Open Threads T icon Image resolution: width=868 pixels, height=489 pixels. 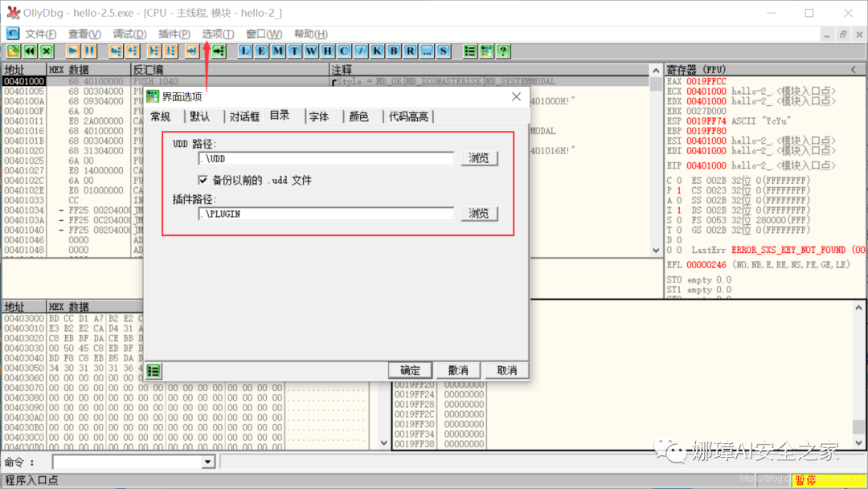coord(294,51)
